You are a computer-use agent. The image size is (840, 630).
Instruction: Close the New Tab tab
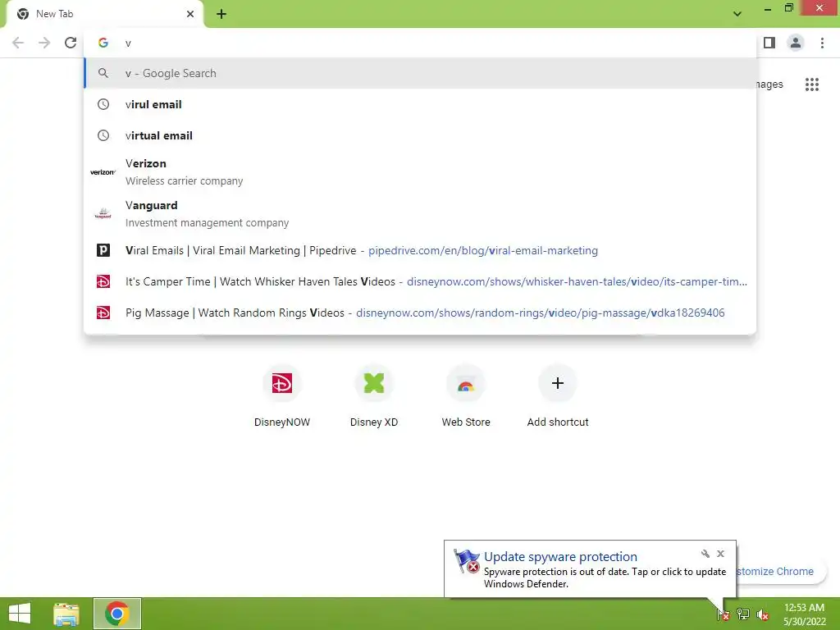pyautogui.click(x=190, y=14)
